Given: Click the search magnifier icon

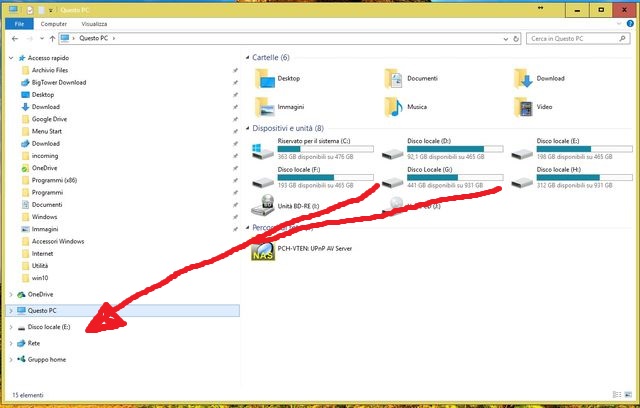Looking at the screenshot, I should [622, 39].
